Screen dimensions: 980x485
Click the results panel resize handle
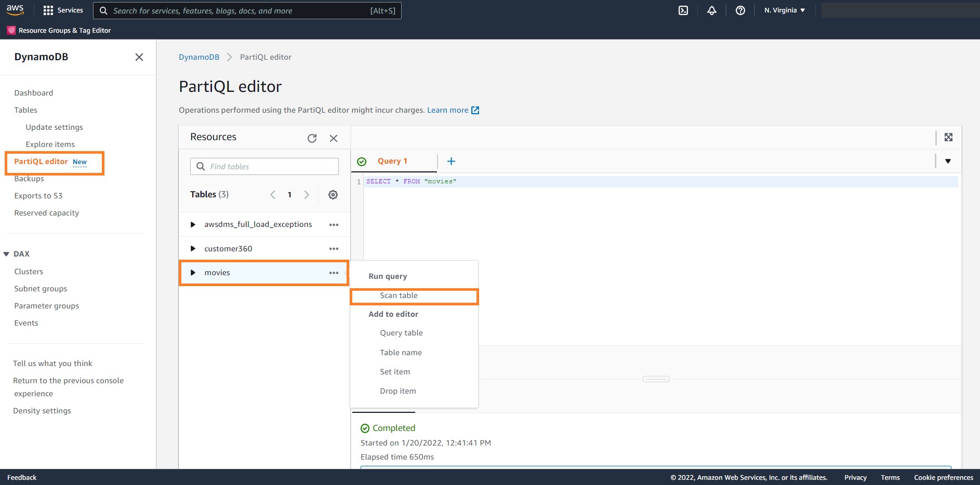pyautogui.click(x=656, y=379)
